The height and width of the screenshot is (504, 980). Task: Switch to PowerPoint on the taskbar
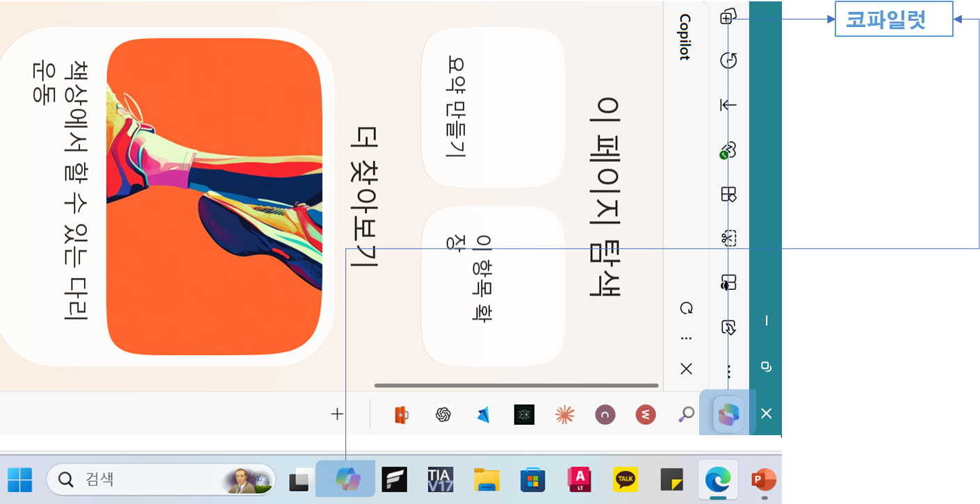(764, 480)
